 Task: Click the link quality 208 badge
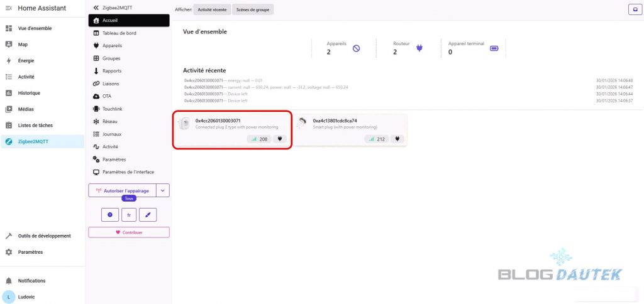(258, 139)
